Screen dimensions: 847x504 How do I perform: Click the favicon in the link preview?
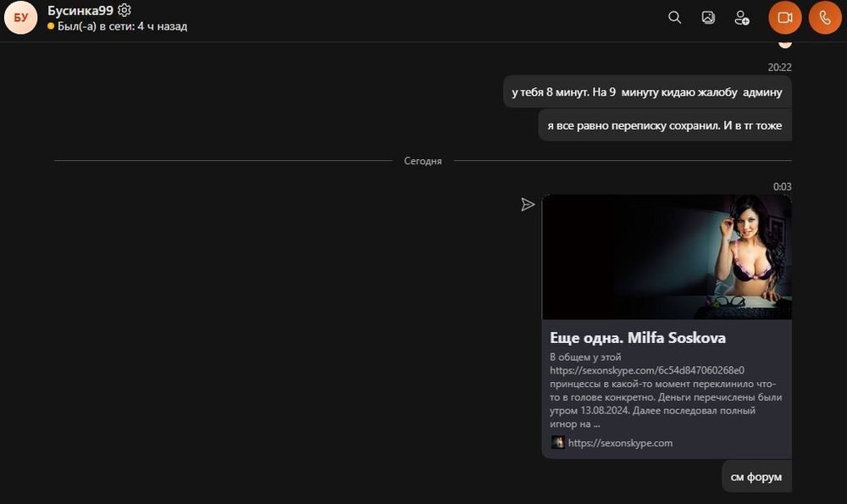(x=558, y=442)
